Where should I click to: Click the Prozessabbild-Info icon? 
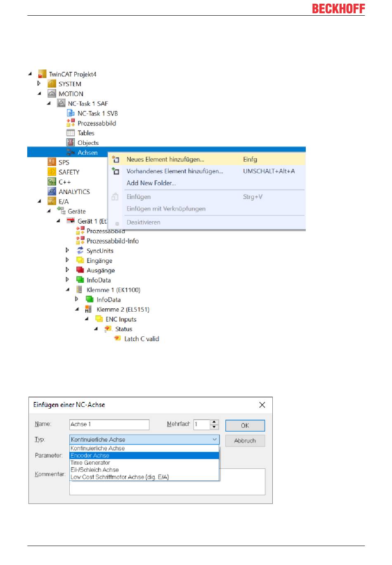(80, 241)
